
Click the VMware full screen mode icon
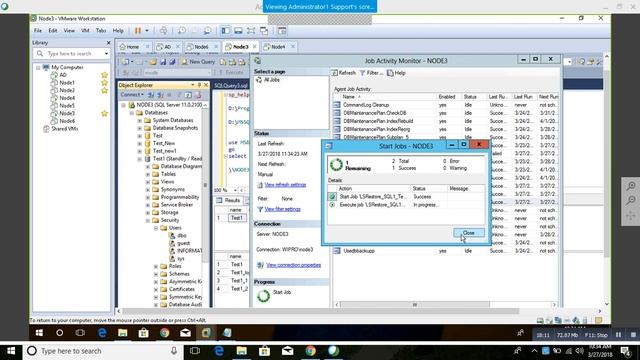(251, 31)
